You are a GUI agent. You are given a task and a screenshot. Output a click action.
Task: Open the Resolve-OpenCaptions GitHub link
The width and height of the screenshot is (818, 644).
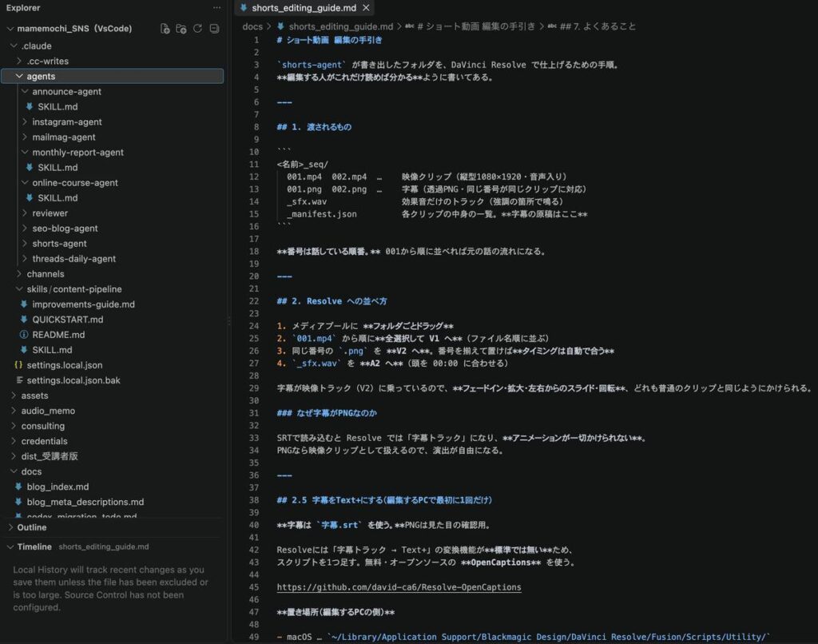[x=399, y=587]
